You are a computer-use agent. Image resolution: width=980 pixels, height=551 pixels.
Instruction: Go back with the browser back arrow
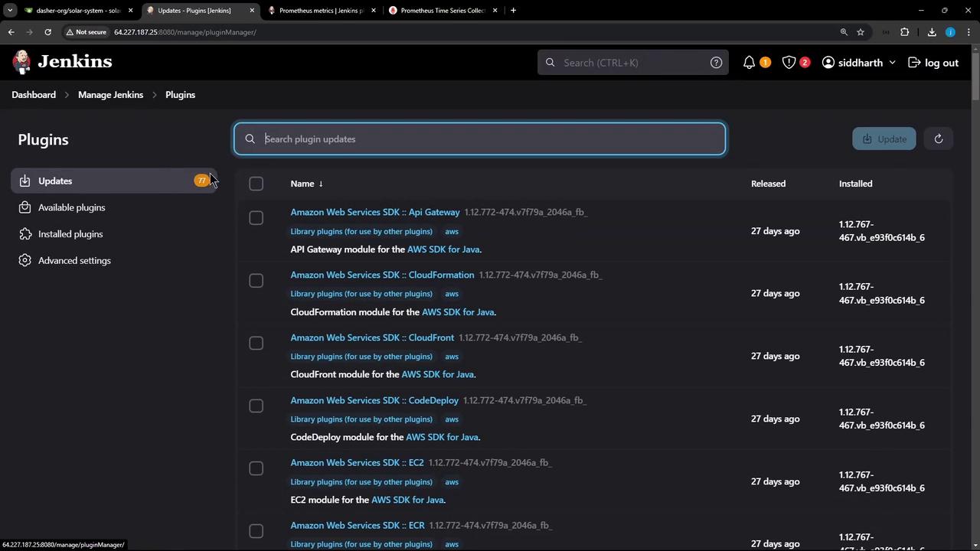(11, 32)
